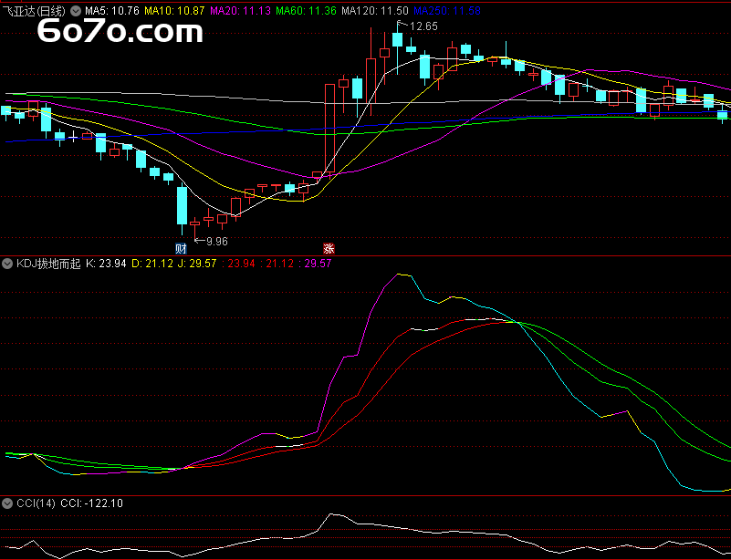Click the MA120: 11.50 label
The width and height of the screenshot is (731, 560).
[375, 11]
